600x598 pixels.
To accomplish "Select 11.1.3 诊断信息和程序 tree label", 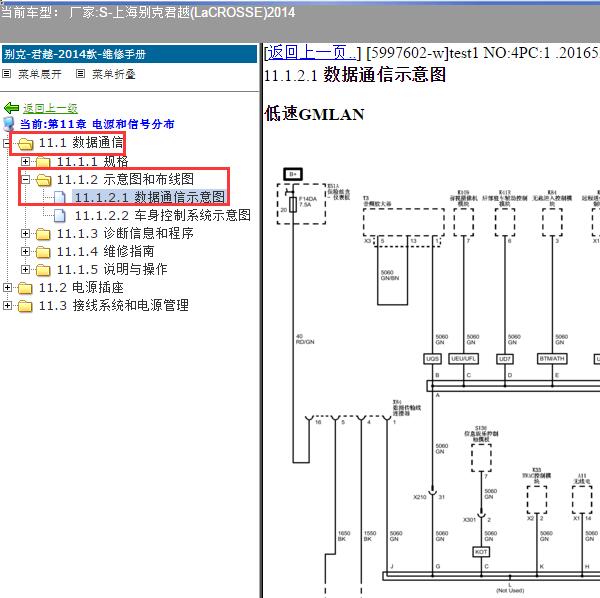I will click(125, 233).
